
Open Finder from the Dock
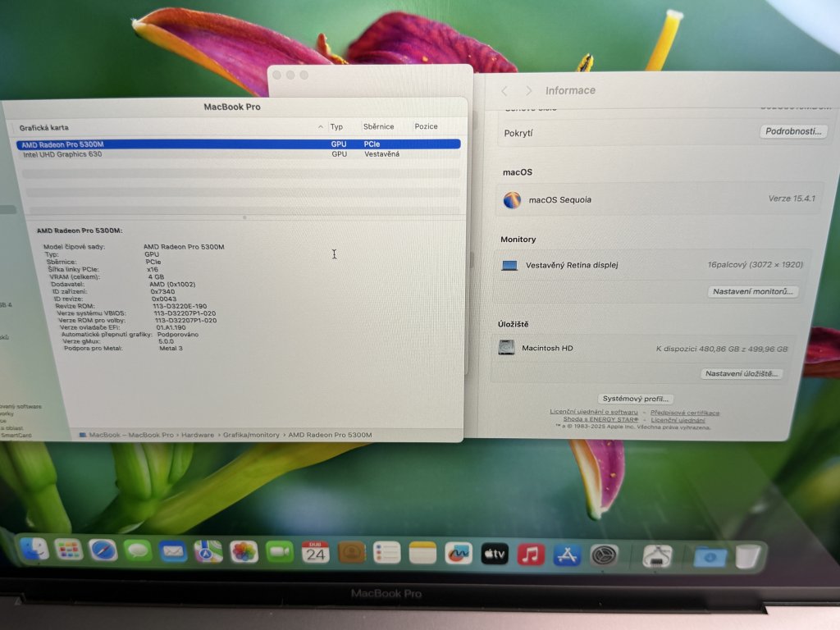pyautogui.click(x=34, y=550)
